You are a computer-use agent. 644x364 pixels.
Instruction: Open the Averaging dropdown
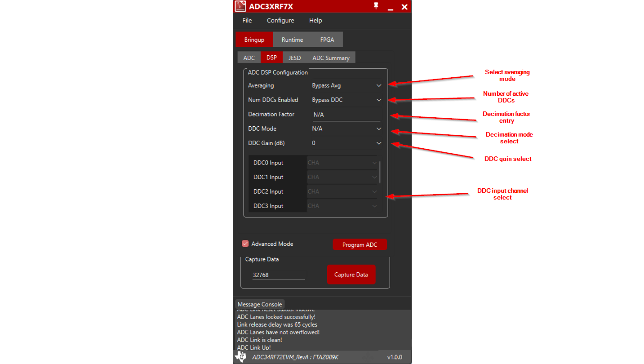click(x=346, y=85)
